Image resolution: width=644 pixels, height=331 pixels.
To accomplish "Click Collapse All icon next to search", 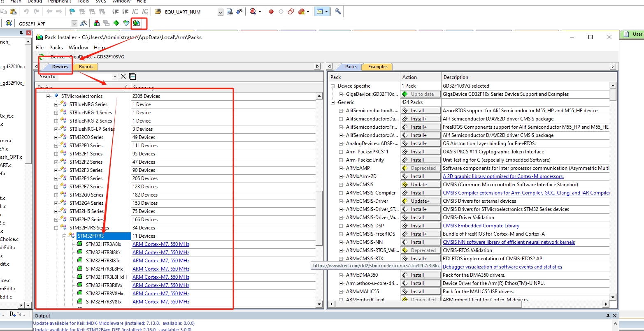I will click(x=133, y=76).
